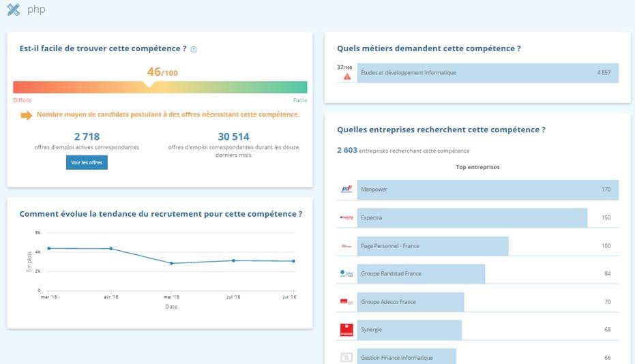Click the 46/100 score value

click(x=162, y=72)
